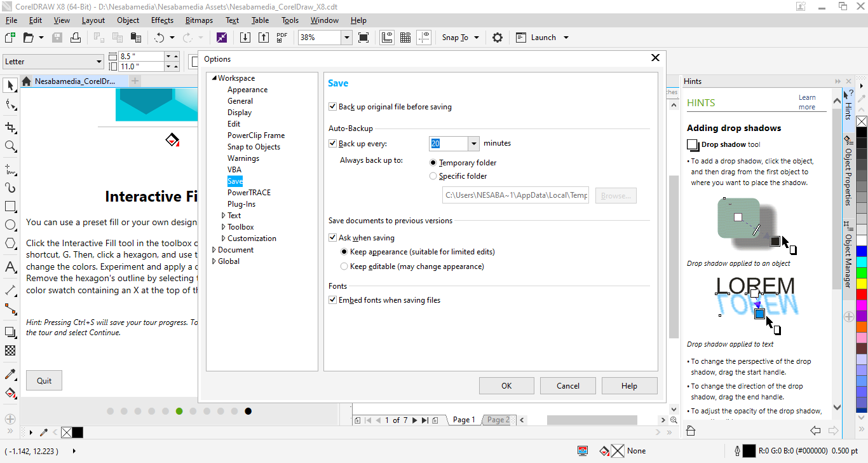Click the Options gear icon in toolbar
This screenshot has height=463, width=868.
click(x=498, y=38)
